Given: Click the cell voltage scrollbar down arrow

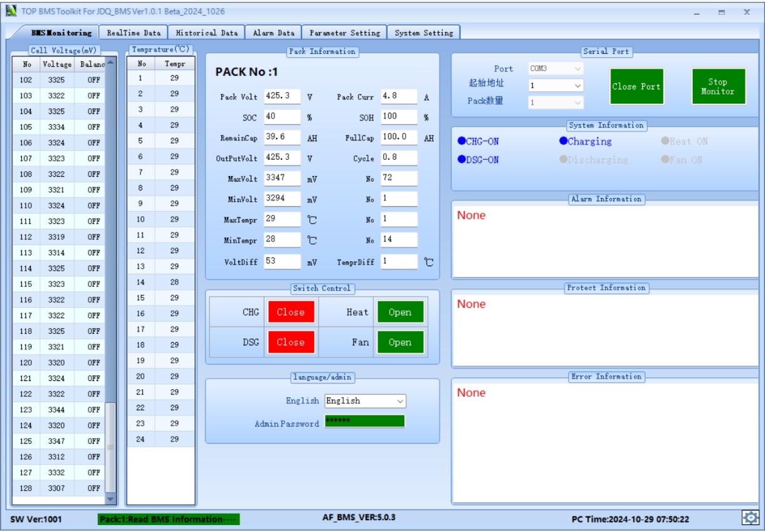Looking at the screenshot, I should pos(110,499).
